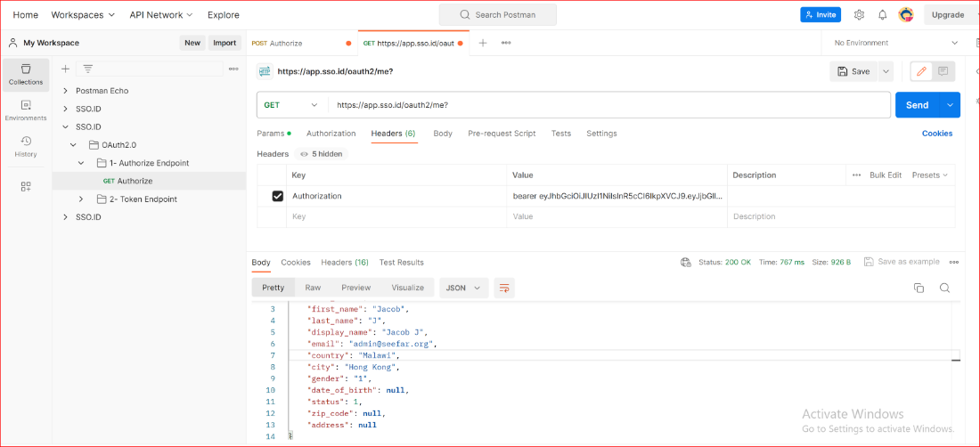This screenshot has height=447, width=980.
Task: Click the Cookies link
Action: 936,134
